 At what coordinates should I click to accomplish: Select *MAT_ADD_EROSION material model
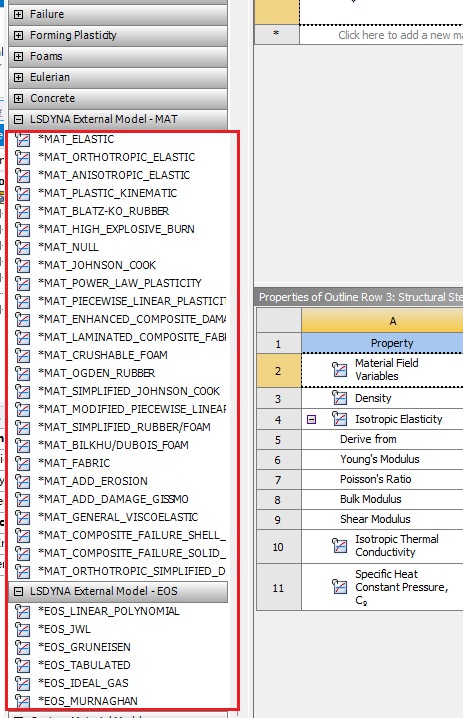[93, 481]
